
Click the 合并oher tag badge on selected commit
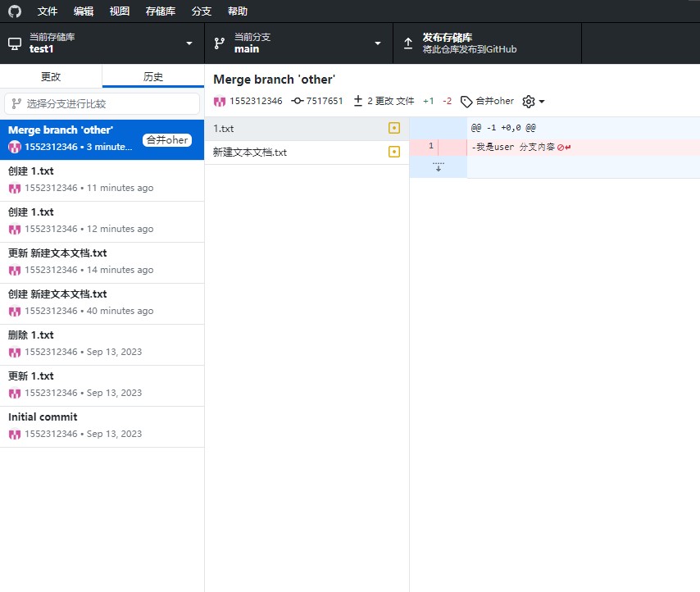(x=166, y=140)
